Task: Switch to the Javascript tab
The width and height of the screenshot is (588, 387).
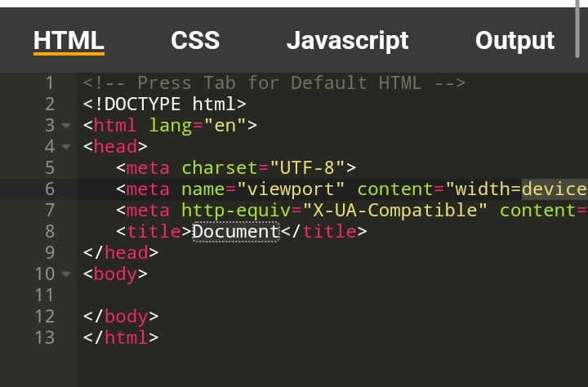Action: coord(347,41)
